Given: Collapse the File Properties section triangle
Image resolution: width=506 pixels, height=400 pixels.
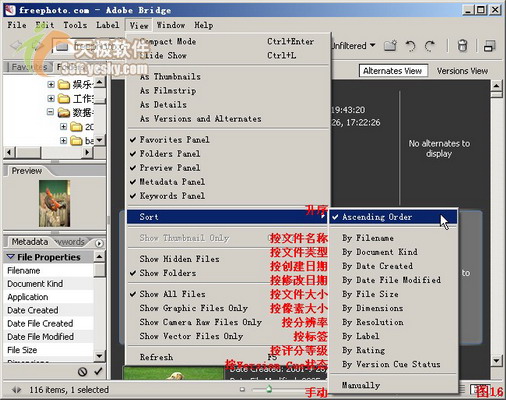Looking at the screenshot, I should [x=11, y=257].
